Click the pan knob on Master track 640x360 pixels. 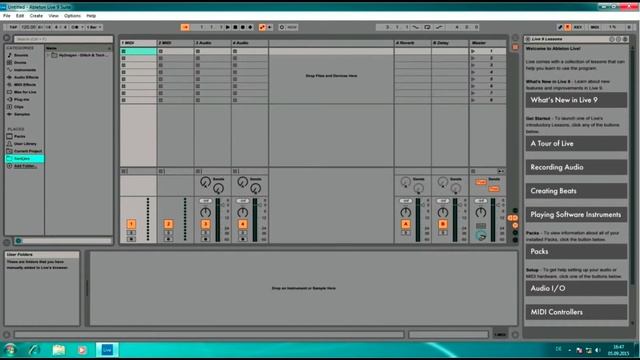click(481, 212)
